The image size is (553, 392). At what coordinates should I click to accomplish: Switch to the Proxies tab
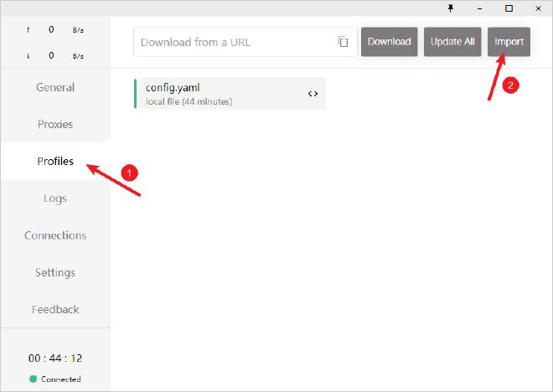(x=55, y=124)
